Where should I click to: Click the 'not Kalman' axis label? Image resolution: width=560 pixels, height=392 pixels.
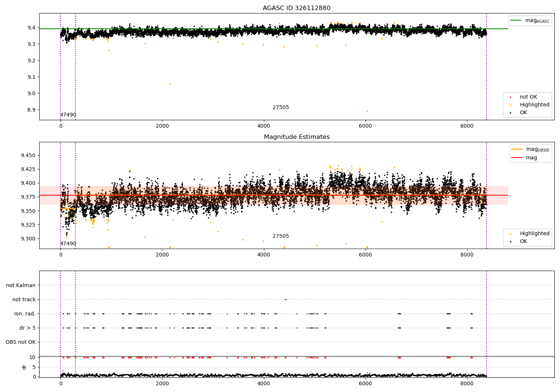[x=21, y=285]
